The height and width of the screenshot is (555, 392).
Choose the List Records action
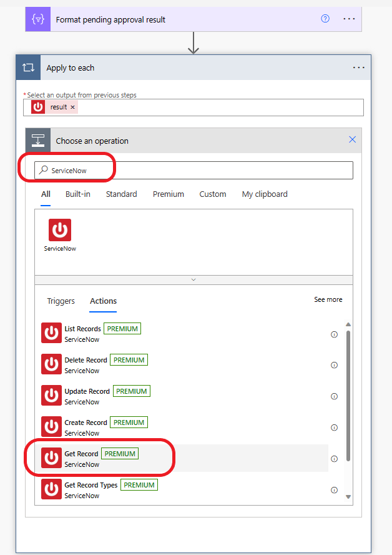coord(185,333)
